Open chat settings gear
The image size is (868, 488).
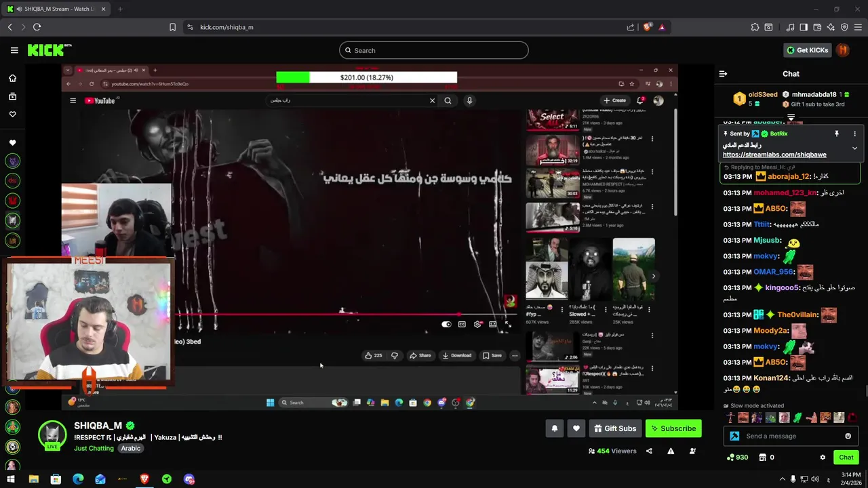coord(823,457)
